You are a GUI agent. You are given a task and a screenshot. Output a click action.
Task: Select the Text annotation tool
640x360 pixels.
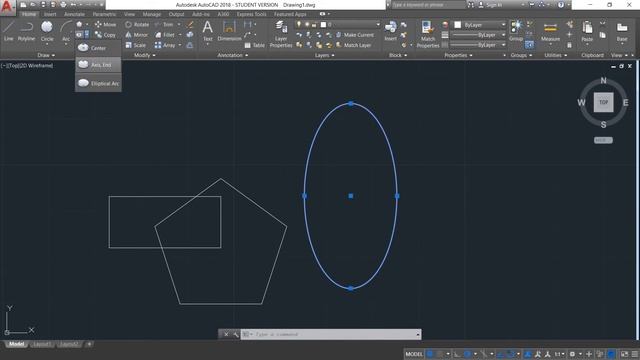click(207, 31)
